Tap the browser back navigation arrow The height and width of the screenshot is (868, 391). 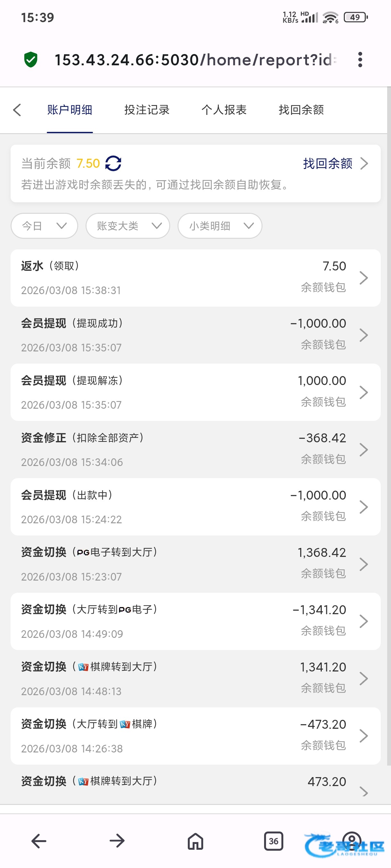39,841
